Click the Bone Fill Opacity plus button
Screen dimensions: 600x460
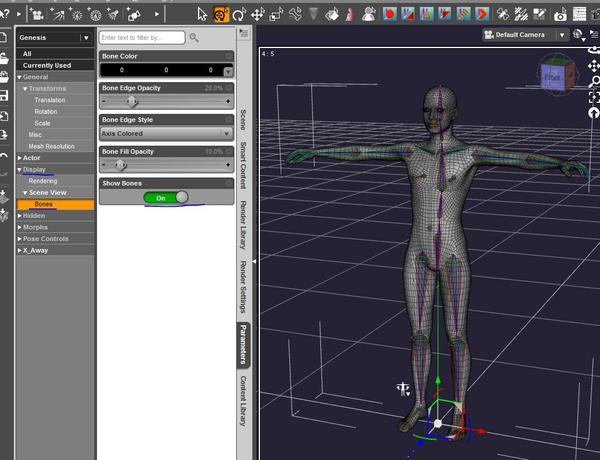tap(228, 165)
